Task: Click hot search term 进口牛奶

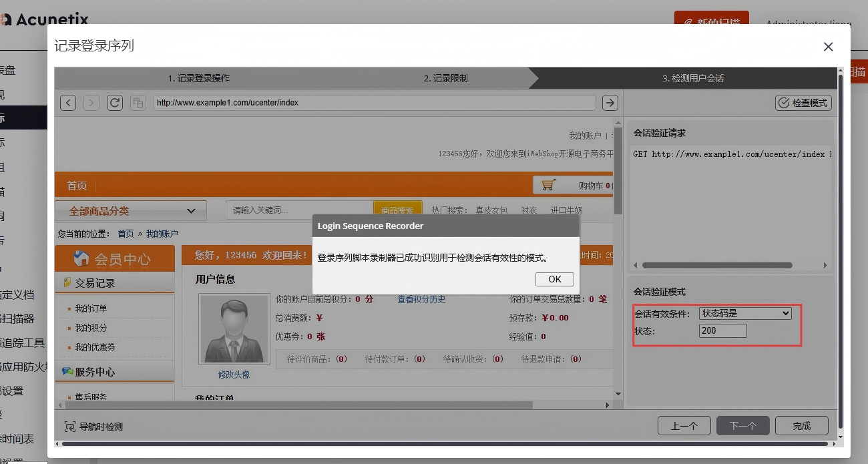Action: coord(566,210)
